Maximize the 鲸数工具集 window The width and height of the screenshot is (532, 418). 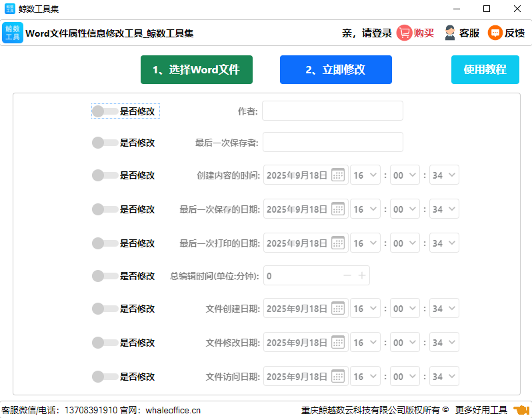487,9
